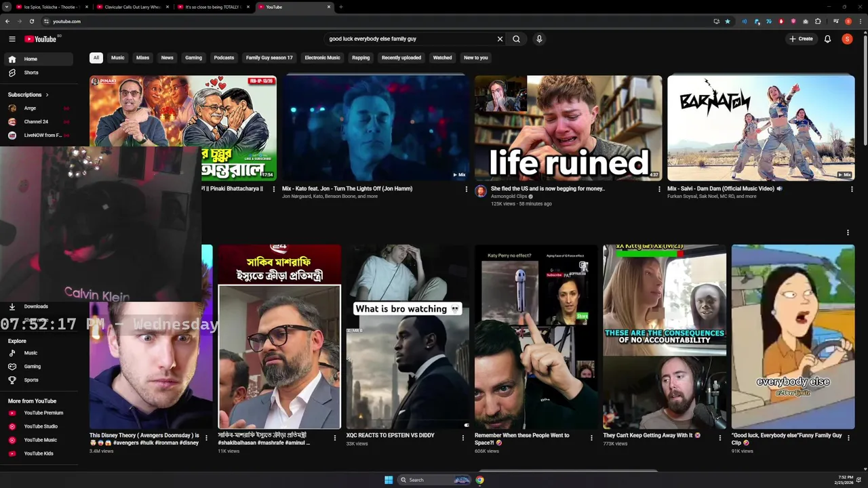868x488 pixels.
Task: Reload the page in the browser
Action: click(x=31, y=21)
